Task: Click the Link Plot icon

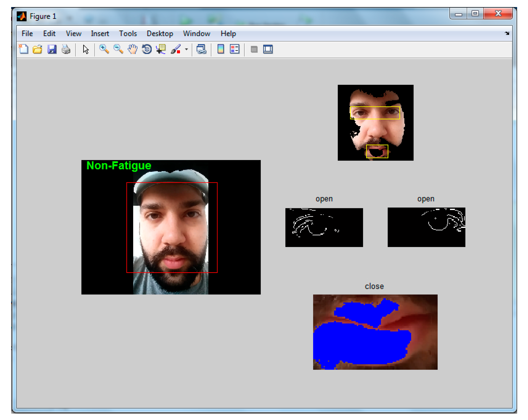Action: (201, 49)
